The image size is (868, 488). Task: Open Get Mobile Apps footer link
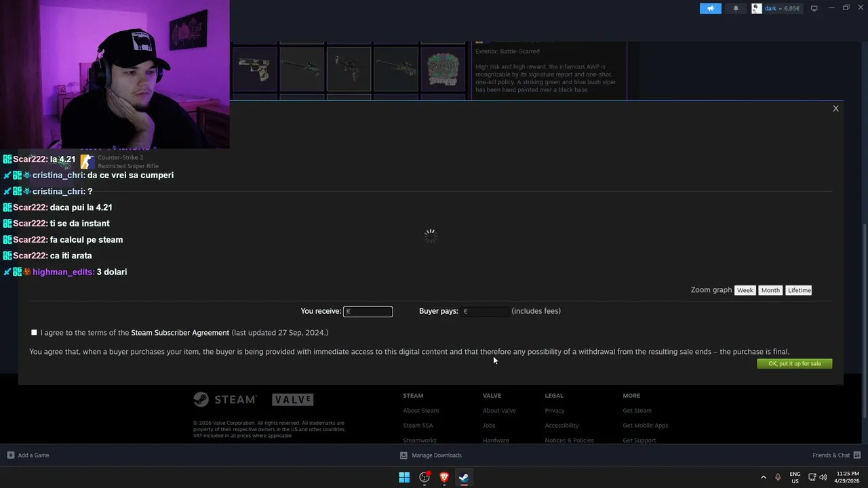coord(645,426)
